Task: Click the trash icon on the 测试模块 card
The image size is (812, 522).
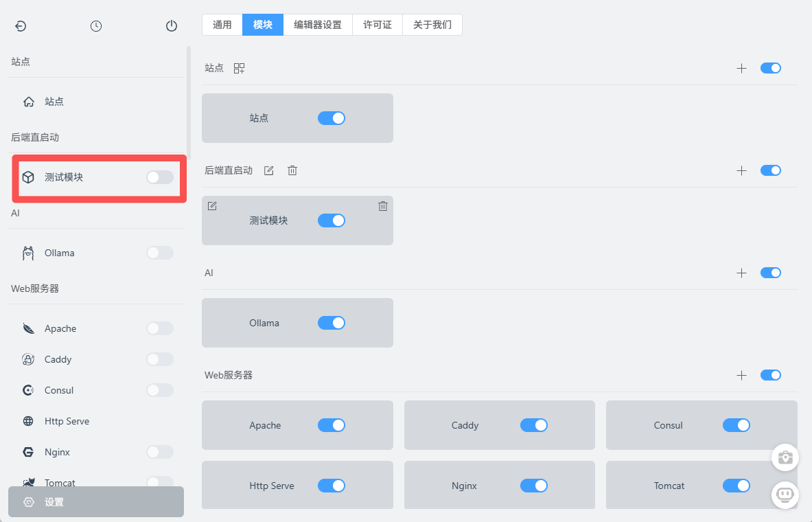Action: tap(382, 205)
